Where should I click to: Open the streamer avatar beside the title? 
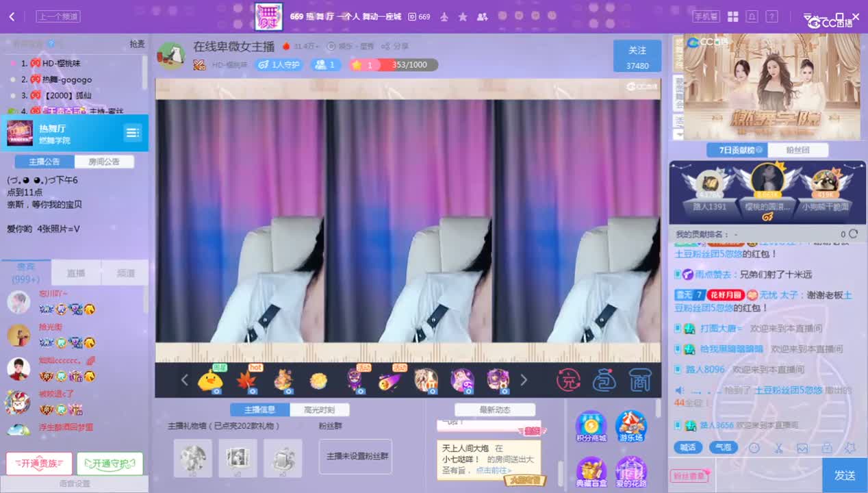click(x=170, y=55)
